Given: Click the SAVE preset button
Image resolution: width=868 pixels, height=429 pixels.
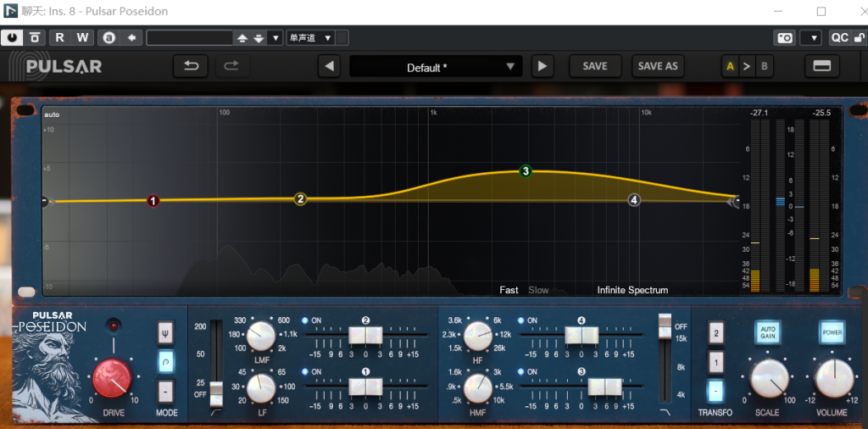Looking at the screenshot, I should click(x=595, y=66).
